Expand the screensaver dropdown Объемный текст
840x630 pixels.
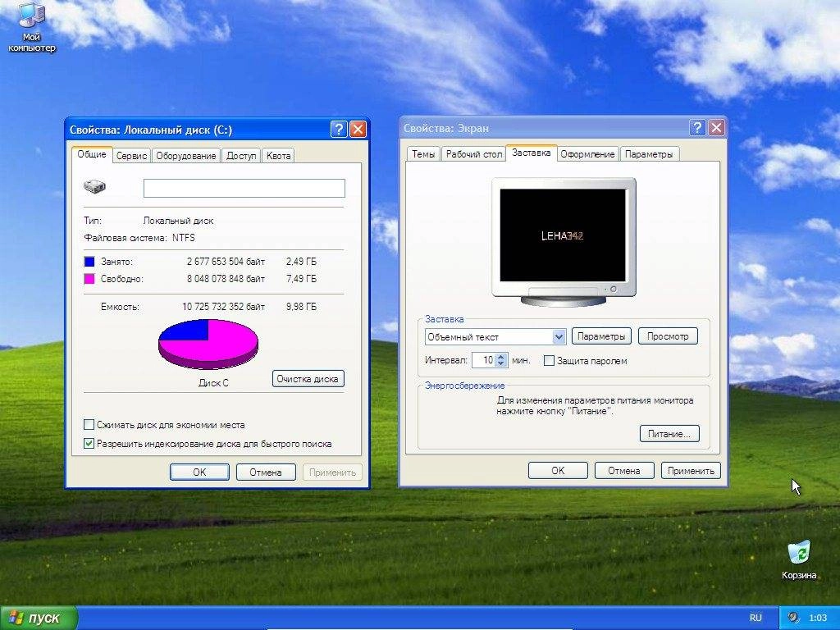tap(559, 337)
